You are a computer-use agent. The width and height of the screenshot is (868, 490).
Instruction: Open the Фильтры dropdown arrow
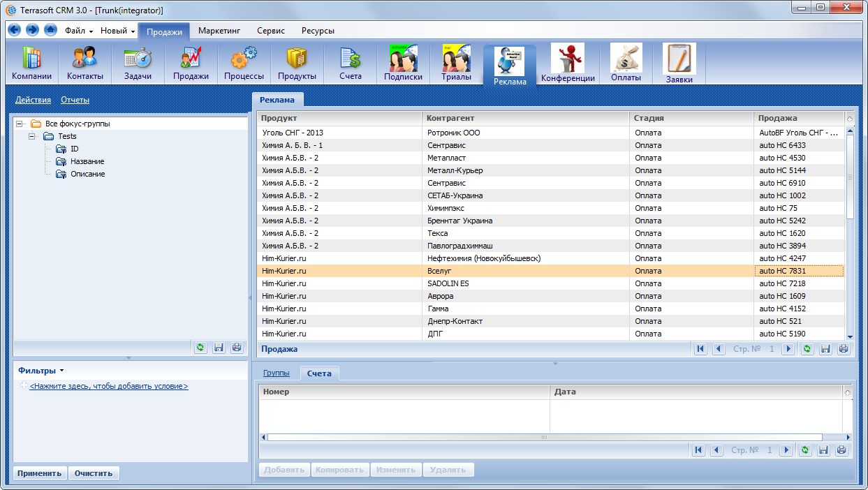[x=61, y=371]
